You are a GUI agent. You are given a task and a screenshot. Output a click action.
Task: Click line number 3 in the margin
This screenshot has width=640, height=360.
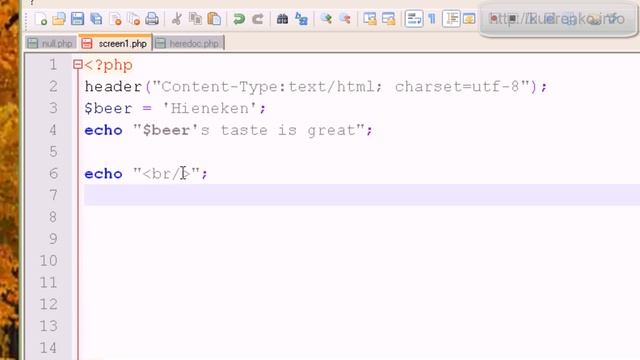(x=53, y=108)
